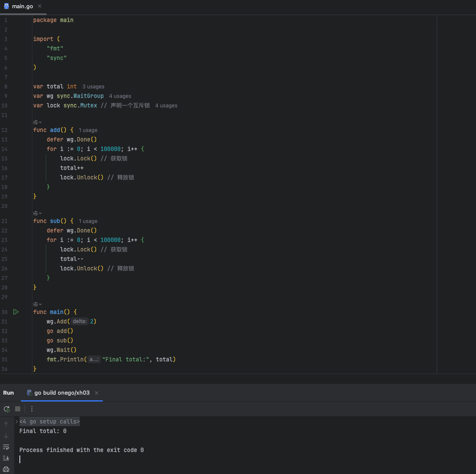Click 'sync.WaitGroup' type on line 9

tap(80, 96)
